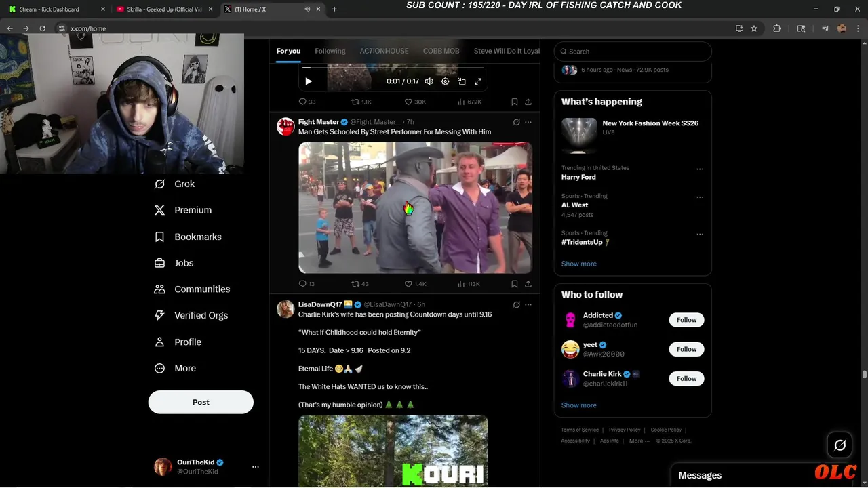Screen dimensions: 868x488
Task: Bookmark page with Chrome star icon
Action: (x=754, y=28)
